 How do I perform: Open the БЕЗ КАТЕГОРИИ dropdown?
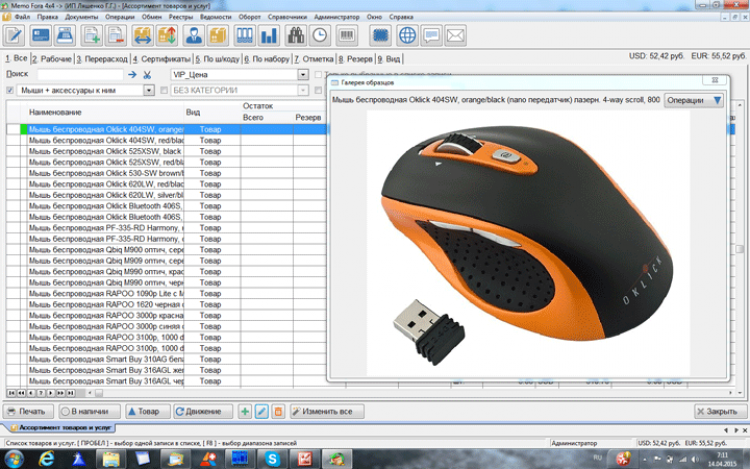coord(303,90)
